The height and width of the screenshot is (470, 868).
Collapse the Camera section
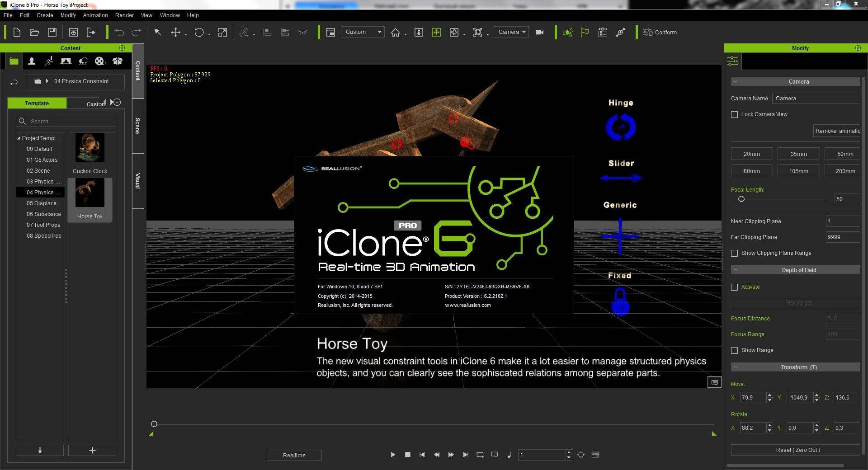click(x=735, y=82)
